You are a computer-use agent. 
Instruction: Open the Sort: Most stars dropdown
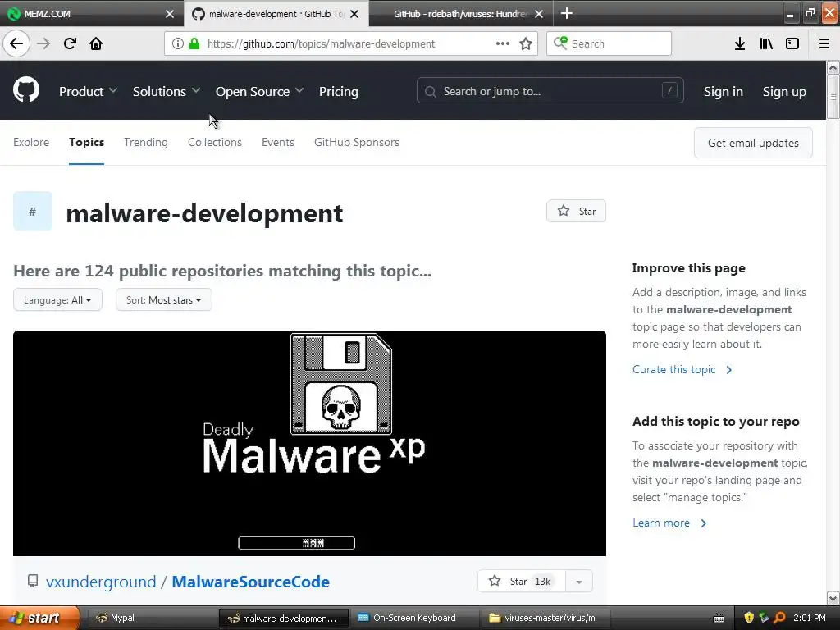[x=164, y=300]
